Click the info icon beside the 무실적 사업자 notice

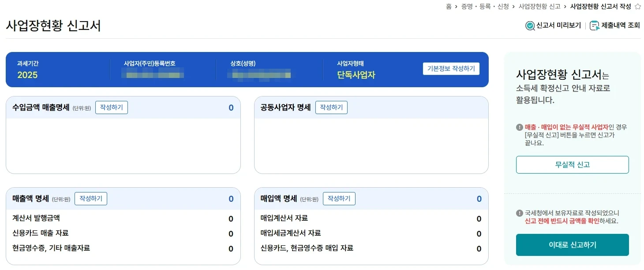[x=520, y=127]
